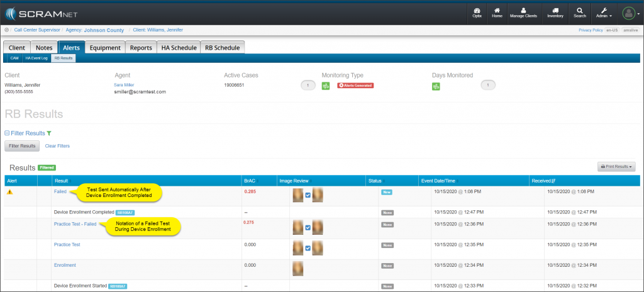Click the green Days Monitored icon
This screenshot has width=644, height=292.
coord(436,86)
